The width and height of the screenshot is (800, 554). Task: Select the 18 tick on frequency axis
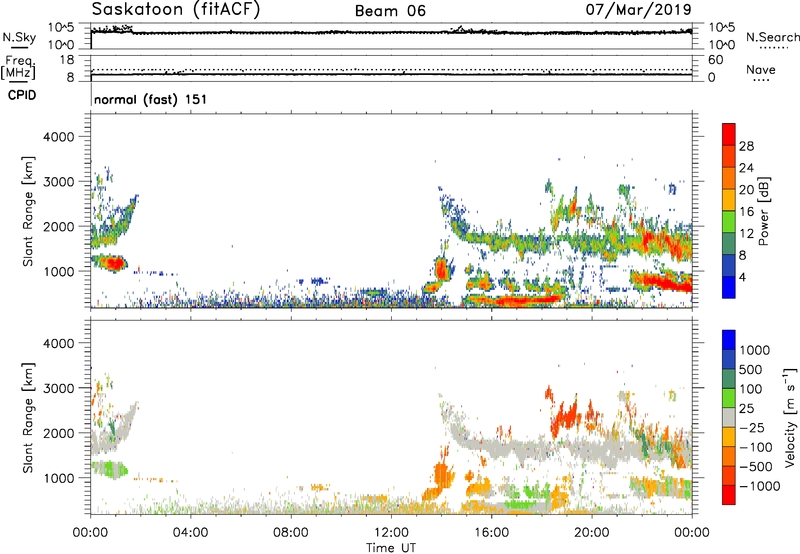coord(67,59)
